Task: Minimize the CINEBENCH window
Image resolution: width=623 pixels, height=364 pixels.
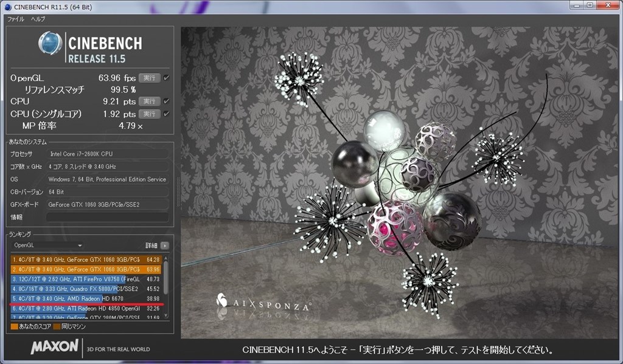Action: click(x=577, y=5)
